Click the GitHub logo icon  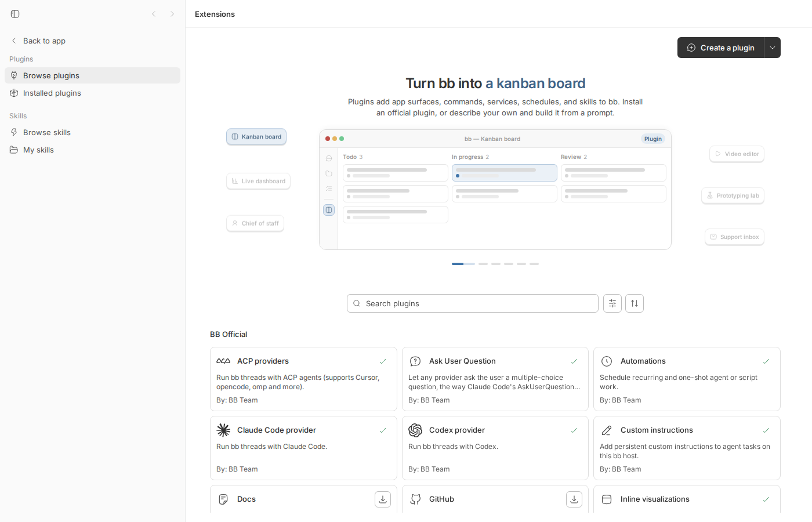click(x=415, y=499)
